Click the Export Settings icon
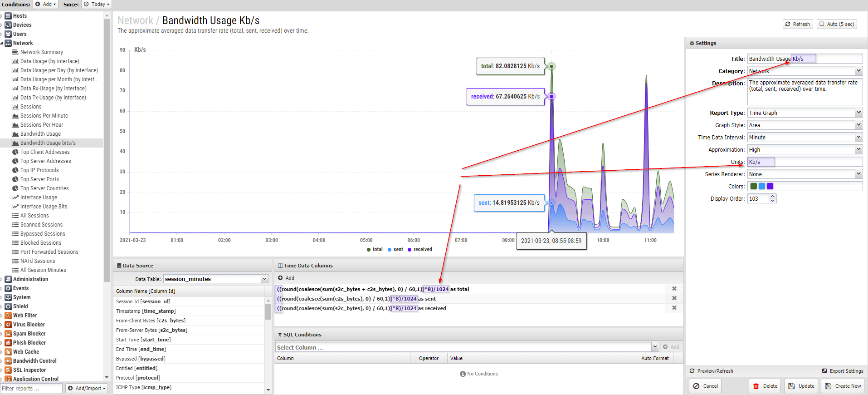 (x=824, y=371)
